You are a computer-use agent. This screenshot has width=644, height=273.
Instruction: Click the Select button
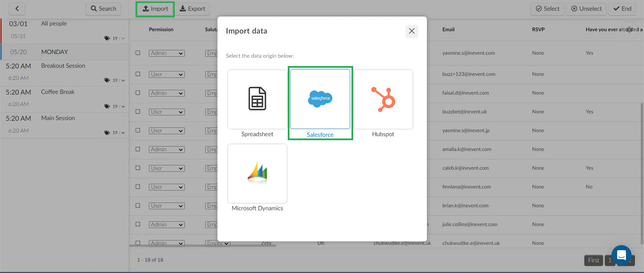547,9
